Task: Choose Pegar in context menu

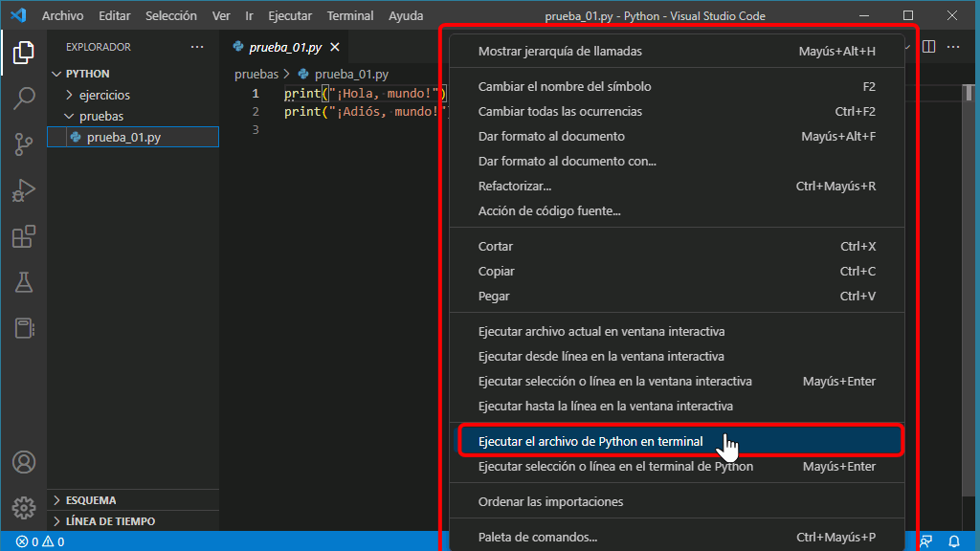Action: tap(677, 297)
